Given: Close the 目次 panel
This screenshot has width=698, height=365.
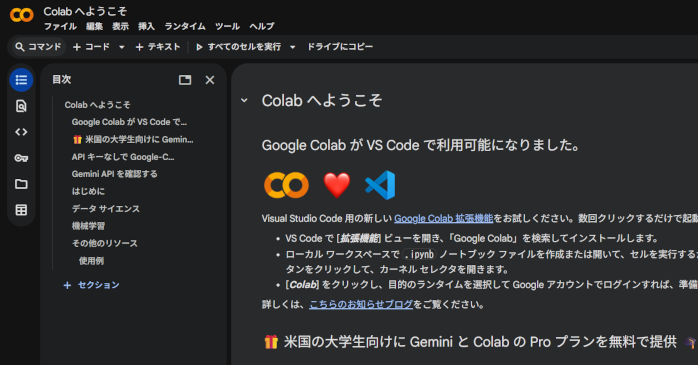Looking at the screenshot, I should [x=210, y=80].
